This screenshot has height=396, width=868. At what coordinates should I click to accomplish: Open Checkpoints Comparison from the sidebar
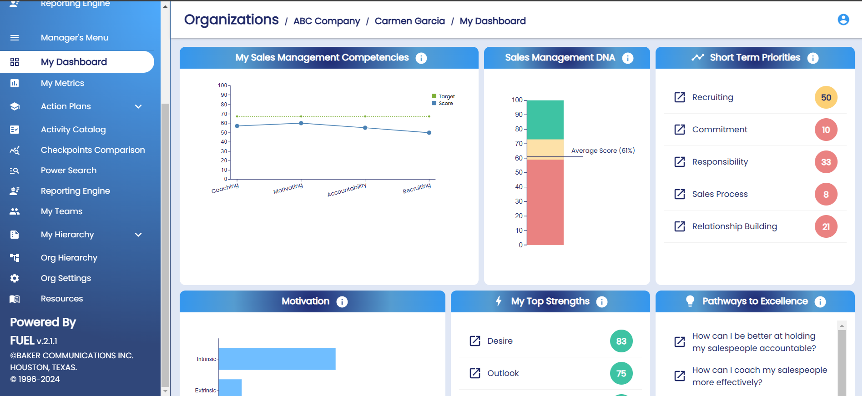point(92,150)
